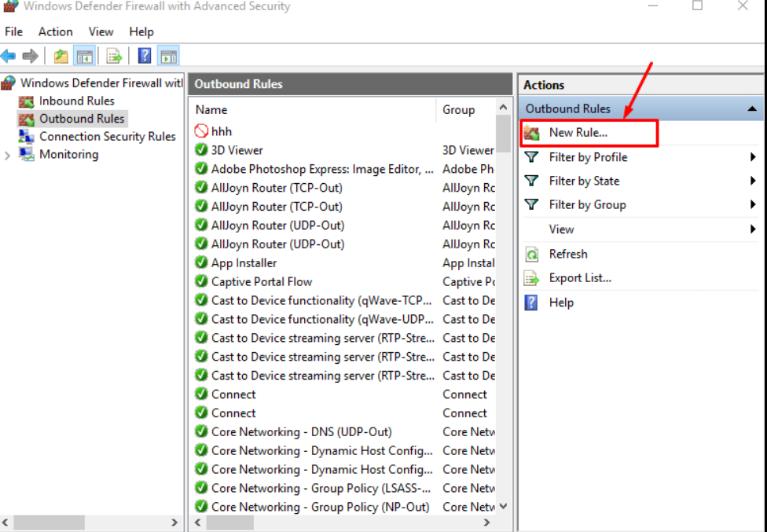Screen dimensions: 767x532
Task: Click the green check icon beside Captive Portal Flow
Action: point(201,281)
